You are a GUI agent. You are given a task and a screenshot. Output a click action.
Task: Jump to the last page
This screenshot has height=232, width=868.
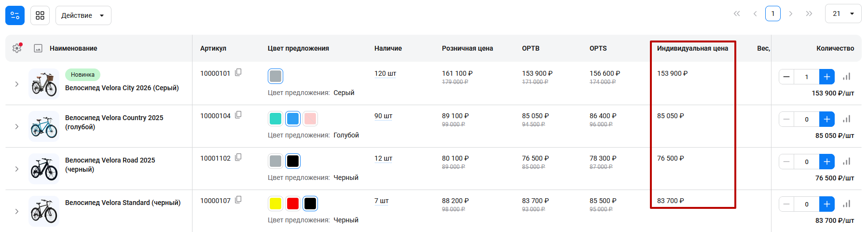coord(809,14)
